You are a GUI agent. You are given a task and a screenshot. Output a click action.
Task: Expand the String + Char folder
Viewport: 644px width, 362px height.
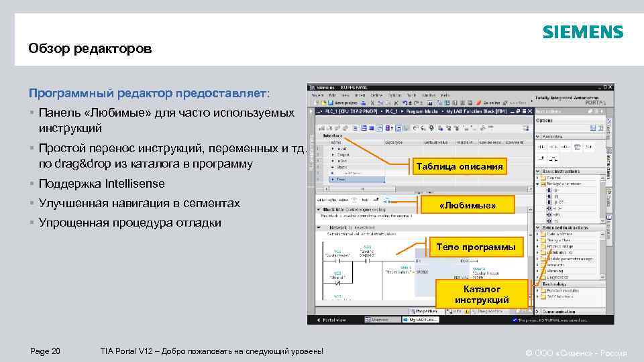537,240
